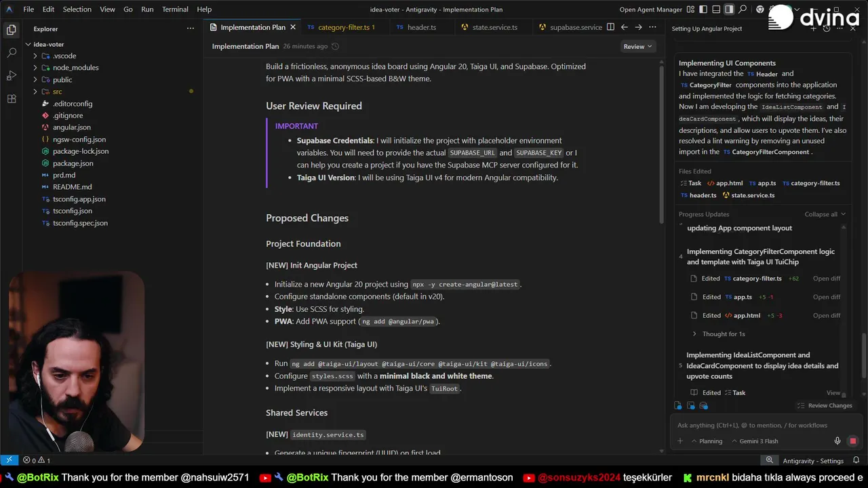Click Open Agent Manager

pos(650,9)
